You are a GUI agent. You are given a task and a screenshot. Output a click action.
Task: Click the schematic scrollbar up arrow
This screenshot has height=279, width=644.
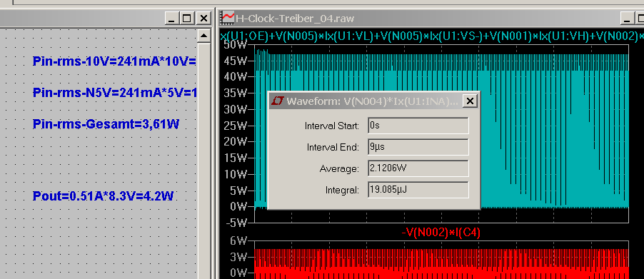203,36
